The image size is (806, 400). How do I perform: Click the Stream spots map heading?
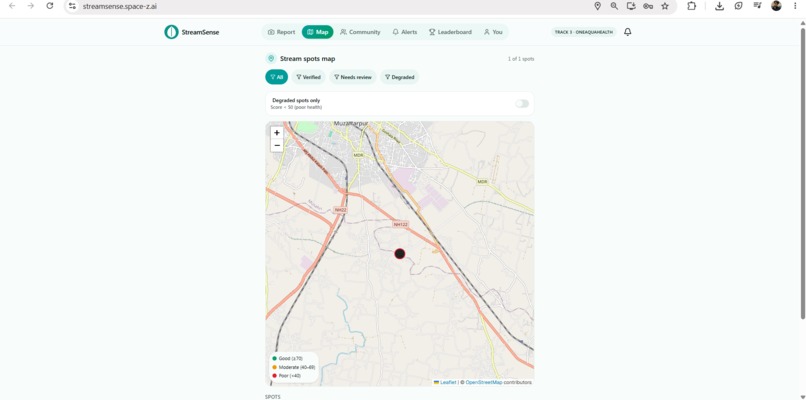coord(307,59)
